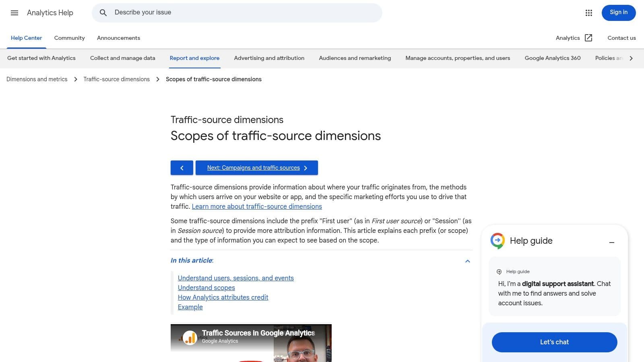Click the Sign in button
The image size is (644, 362).
tap(619, 13)
